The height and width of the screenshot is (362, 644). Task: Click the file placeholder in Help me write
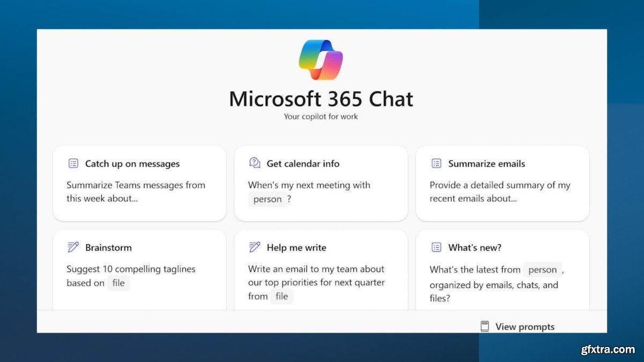282,296
